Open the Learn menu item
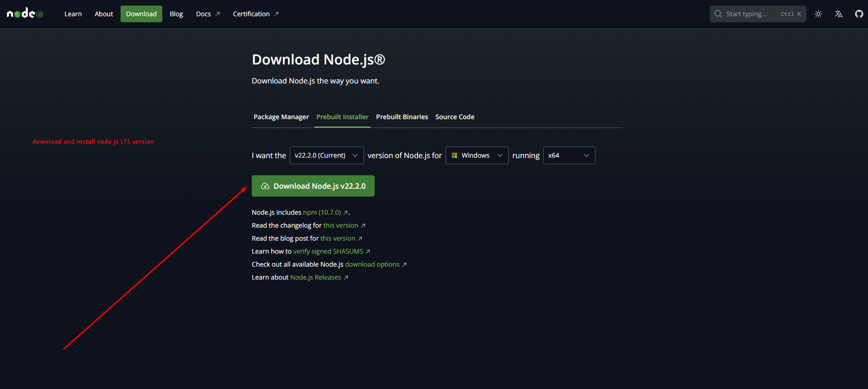Viewport: 868px width, 389px height. click(73, 14)
